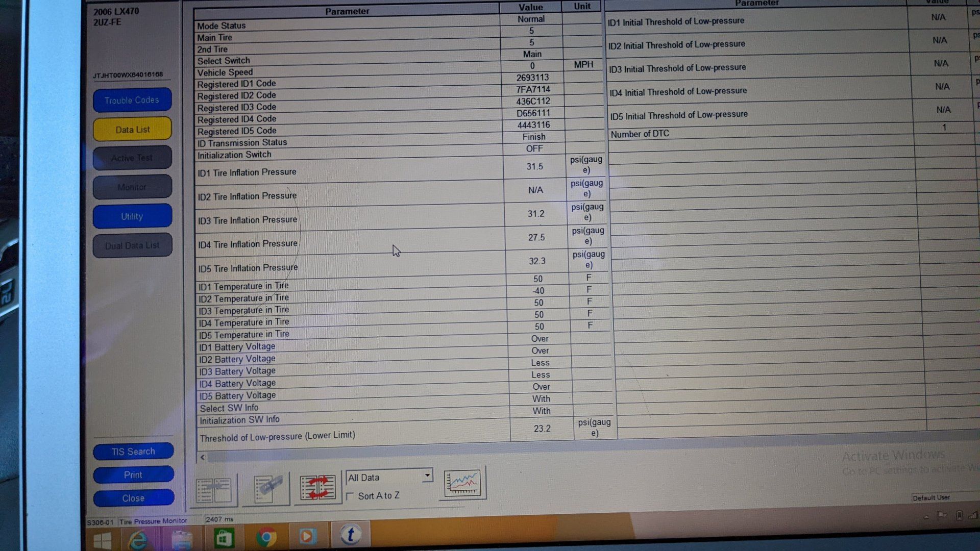Select Threshold of Low-pressure (Lower Limit) row
This screenshot has width=980, height=551.
point(407,432)
